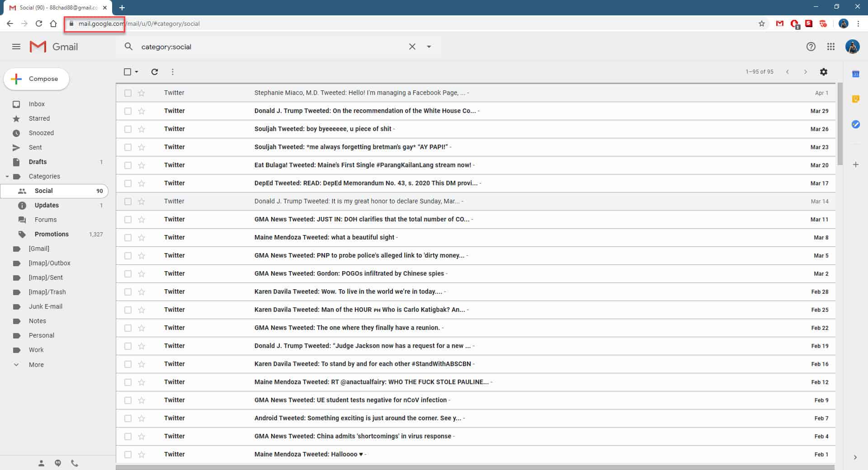Open the Snoozed folder
The width and height of the screenshot is (868, 470).
tap(41, 133)
